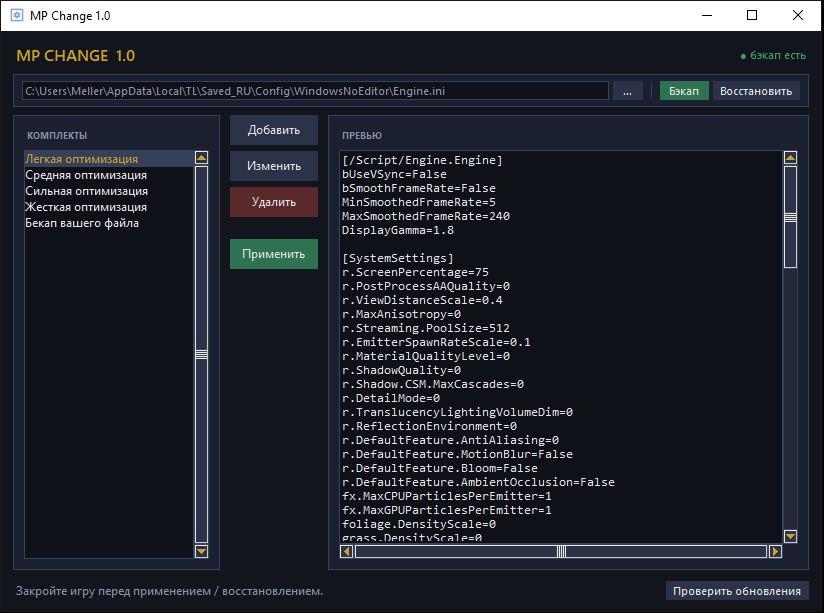This screenshot has height=613, width=824.
Task: Close the MP Change window
Action: tap(798, 15)
